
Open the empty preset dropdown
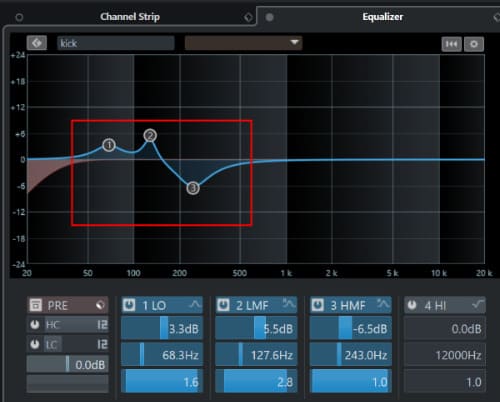pyautogui.click(x=243, y=43)
